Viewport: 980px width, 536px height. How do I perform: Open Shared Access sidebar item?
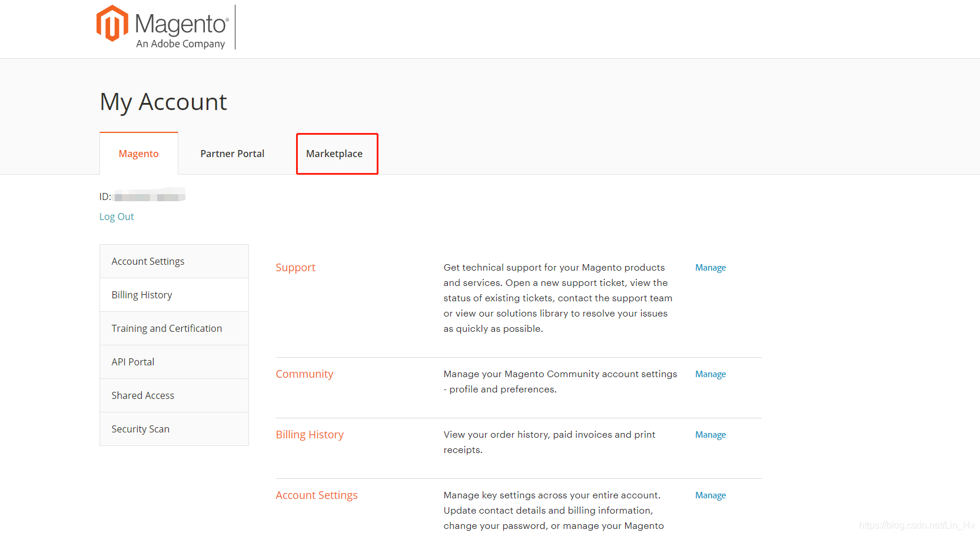tap(174, 395)
